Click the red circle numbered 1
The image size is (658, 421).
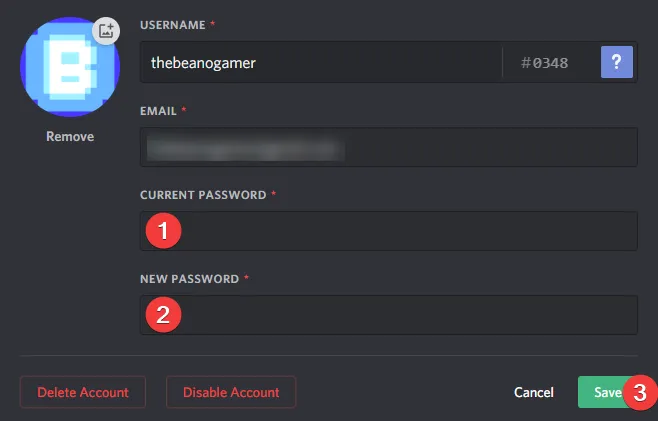pos(163,231)
